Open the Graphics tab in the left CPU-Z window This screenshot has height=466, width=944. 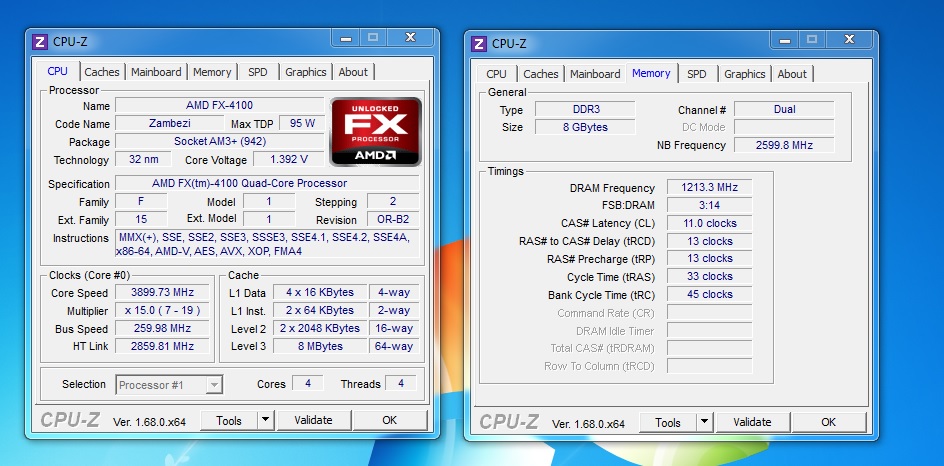pyautogui.click(x=306, y=72)
